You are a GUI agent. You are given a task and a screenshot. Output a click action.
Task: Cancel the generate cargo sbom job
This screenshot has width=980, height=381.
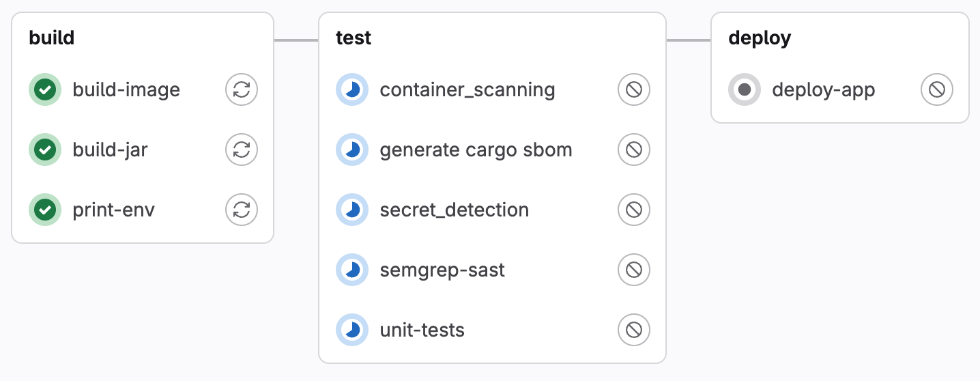point(634,150)
